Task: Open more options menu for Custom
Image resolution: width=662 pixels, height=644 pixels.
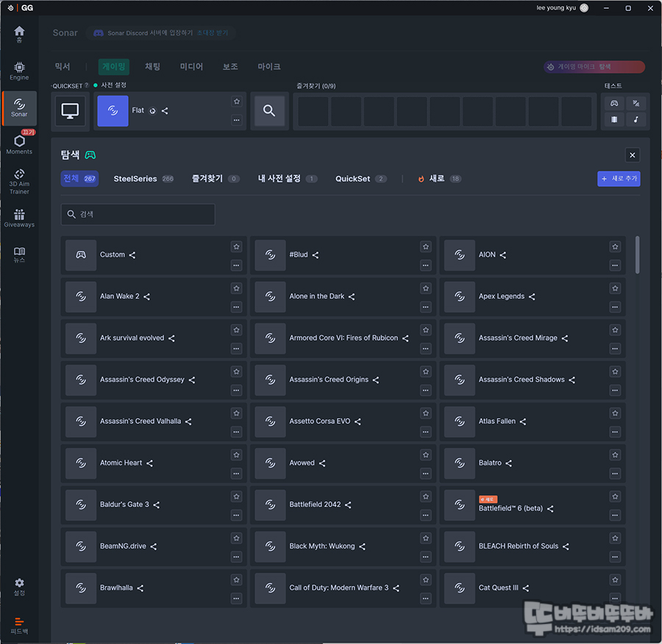Action: point(236,266)
